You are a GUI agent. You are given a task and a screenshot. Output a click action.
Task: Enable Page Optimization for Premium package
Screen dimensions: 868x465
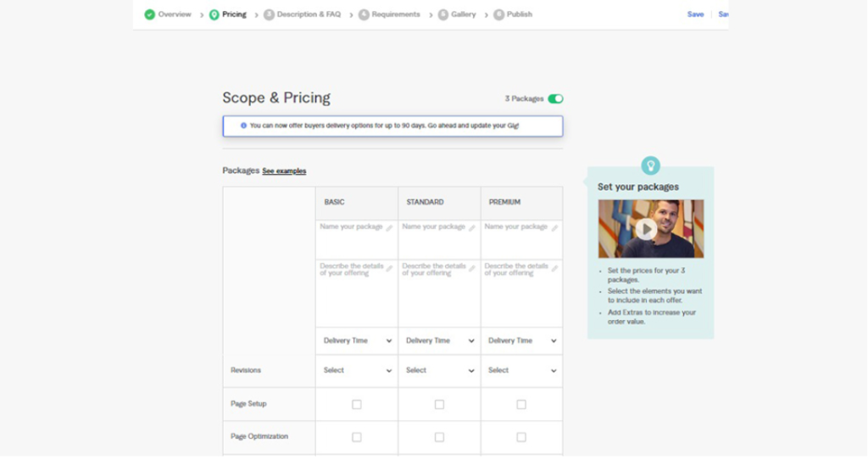(x=521, y=437)
